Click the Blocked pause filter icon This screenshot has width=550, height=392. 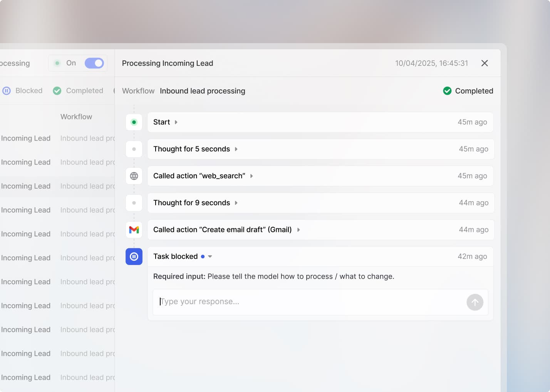pyautogui.click(x=7, y=91)
